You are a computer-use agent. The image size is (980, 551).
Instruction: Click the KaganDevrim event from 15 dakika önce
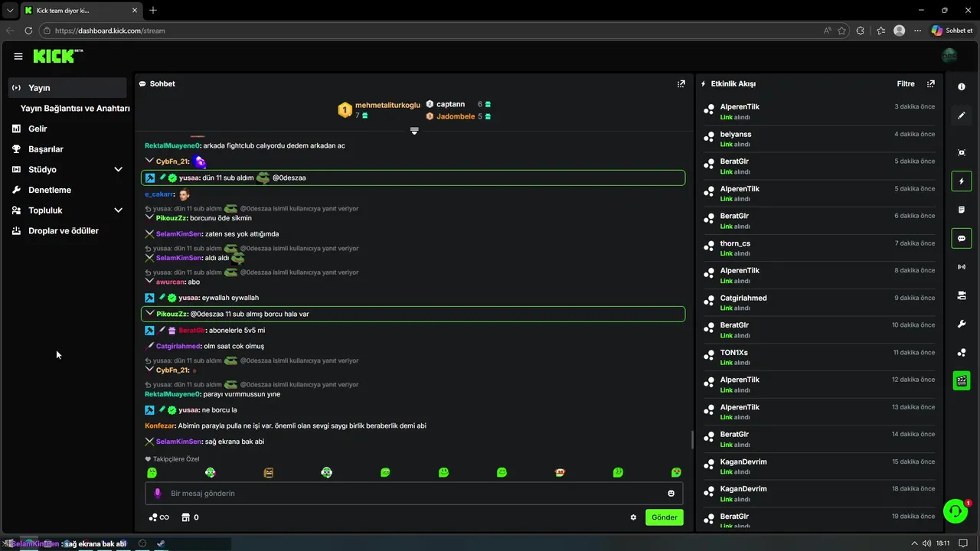[x=820, y=466]
